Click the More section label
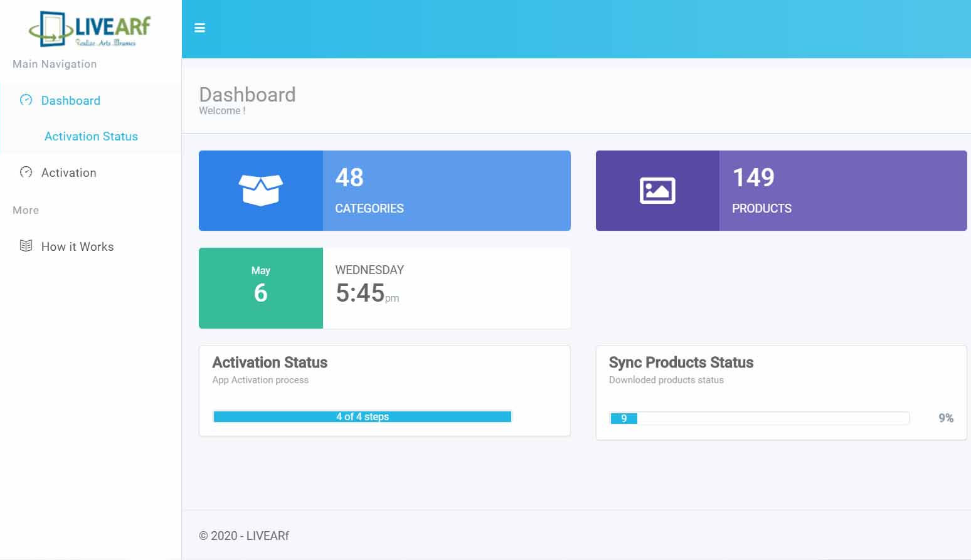The height and width of the screenshot is (560, 971). click(x=26, y=210)
